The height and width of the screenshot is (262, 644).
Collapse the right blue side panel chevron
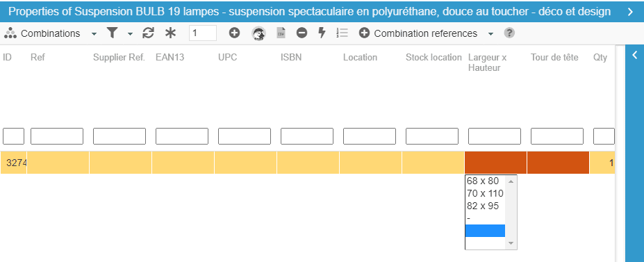[x=634, y=55]
